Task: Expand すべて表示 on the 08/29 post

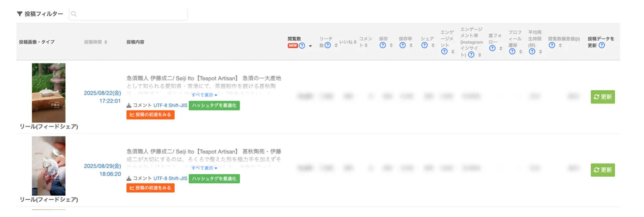Action: pyautogui.click(x=204, y=168)
